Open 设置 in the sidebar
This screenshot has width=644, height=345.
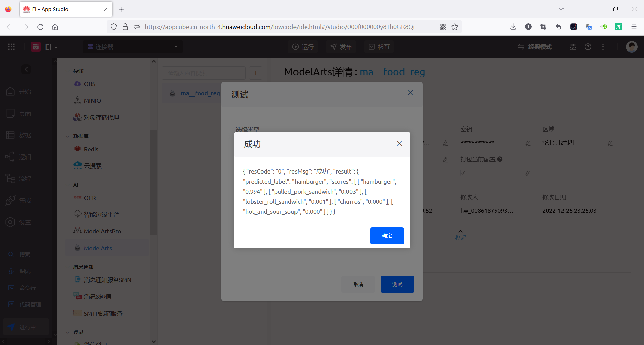click(19, 222)
